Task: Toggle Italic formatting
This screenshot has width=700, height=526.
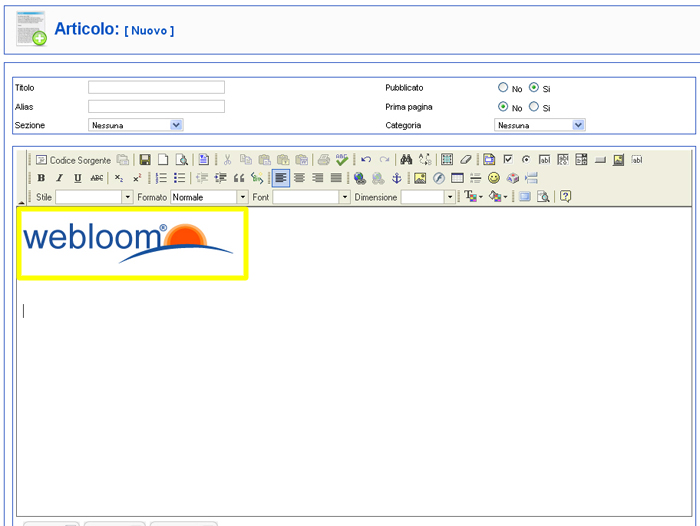Action: click(x=59, y=178)
